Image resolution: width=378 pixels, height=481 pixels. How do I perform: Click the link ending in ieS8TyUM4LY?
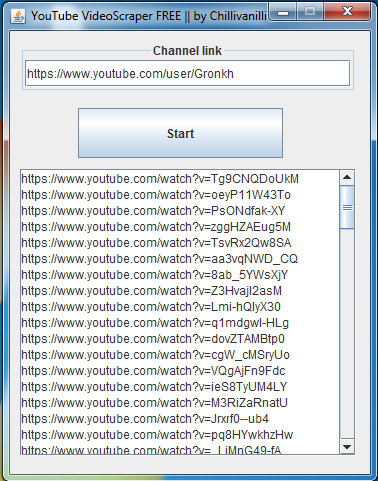click(154, 387)
